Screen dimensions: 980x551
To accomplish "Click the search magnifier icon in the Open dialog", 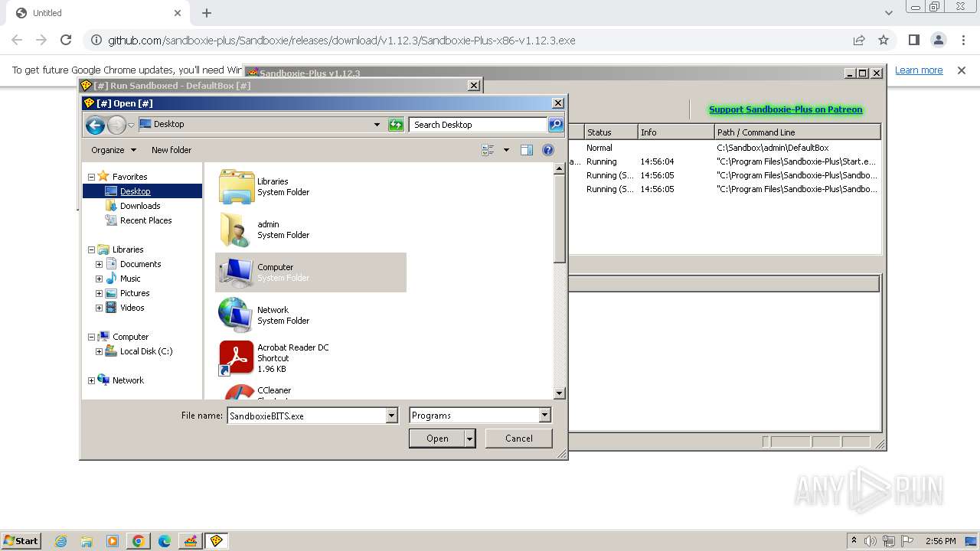I will point(556,125).
